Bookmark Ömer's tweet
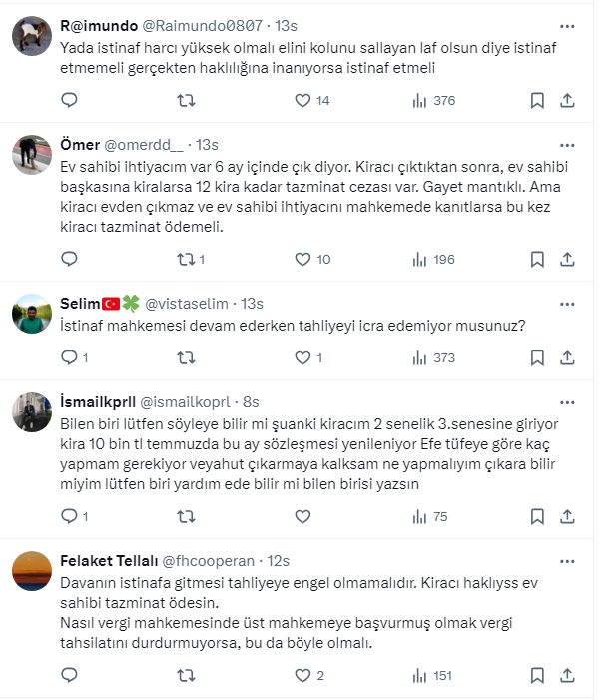The height and width of the screenshot is (700, 604). [x=537, y=259]
